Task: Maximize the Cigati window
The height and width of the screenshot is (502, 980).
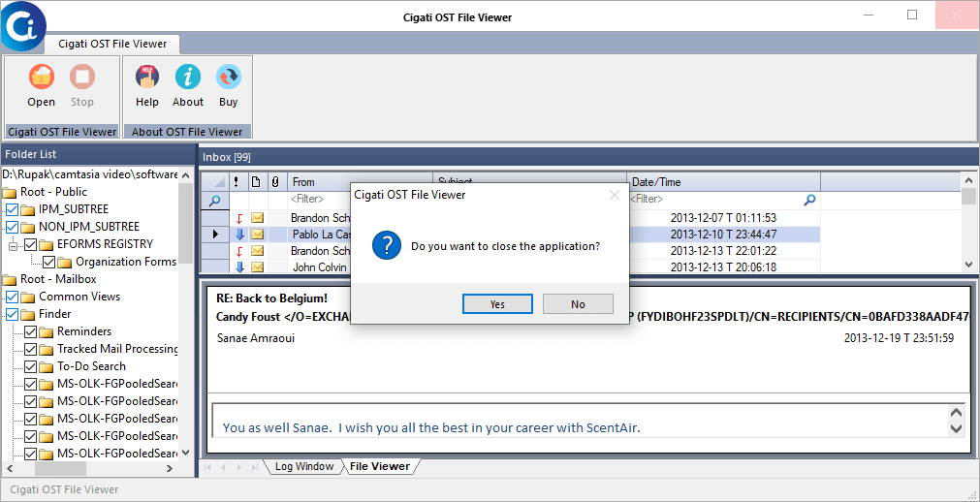Action: (x=912, y=15)
